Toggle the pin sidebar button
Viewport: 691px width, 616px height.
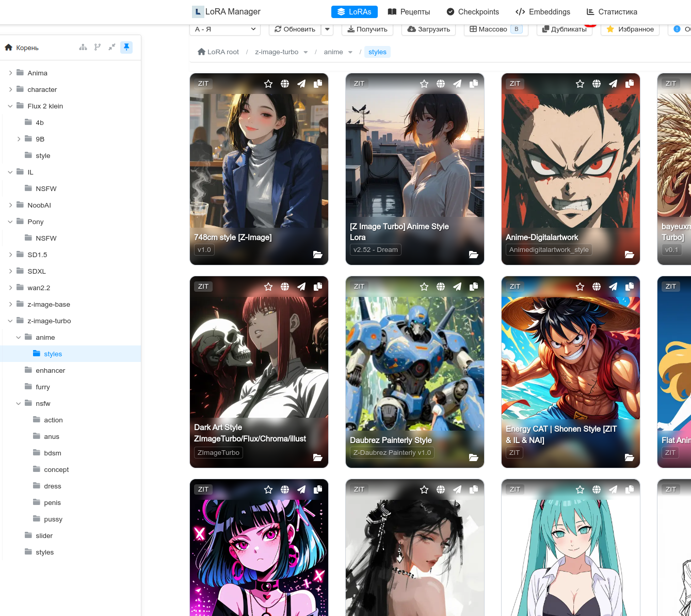click(x=126, y=48)
